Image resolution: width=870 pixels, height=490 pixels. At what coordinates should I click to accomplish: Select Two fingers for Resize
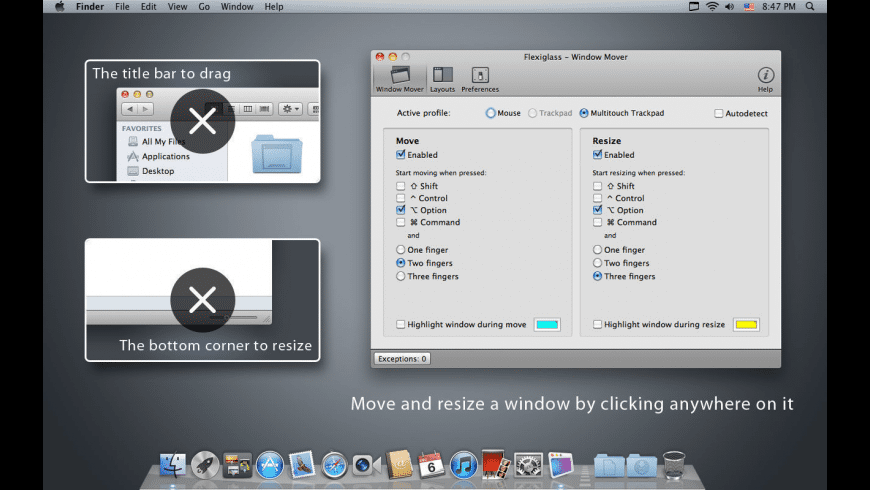pos(597,263)
